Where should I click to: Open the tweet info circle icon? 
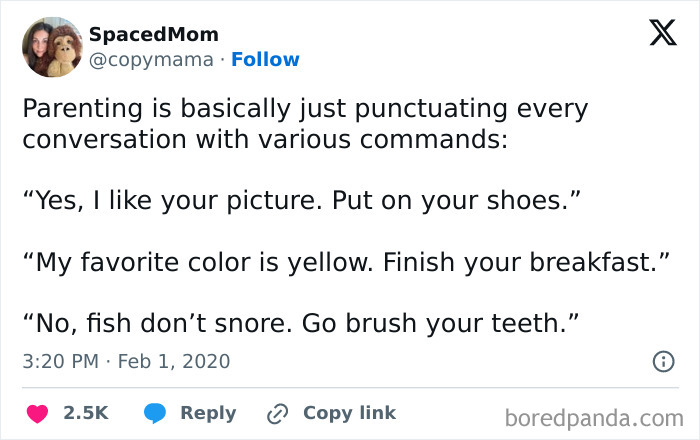tap(662, 362)
